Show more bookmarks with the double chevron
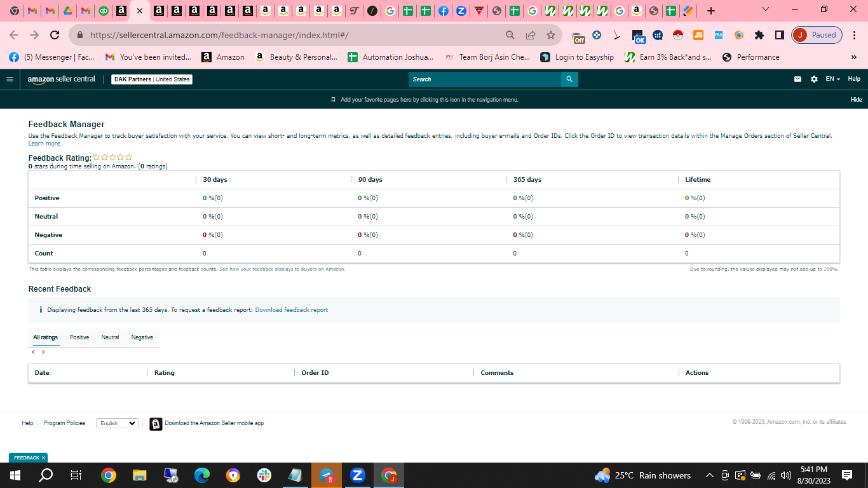The height and width of the screenshot is (488, 868). coord(853,57)
